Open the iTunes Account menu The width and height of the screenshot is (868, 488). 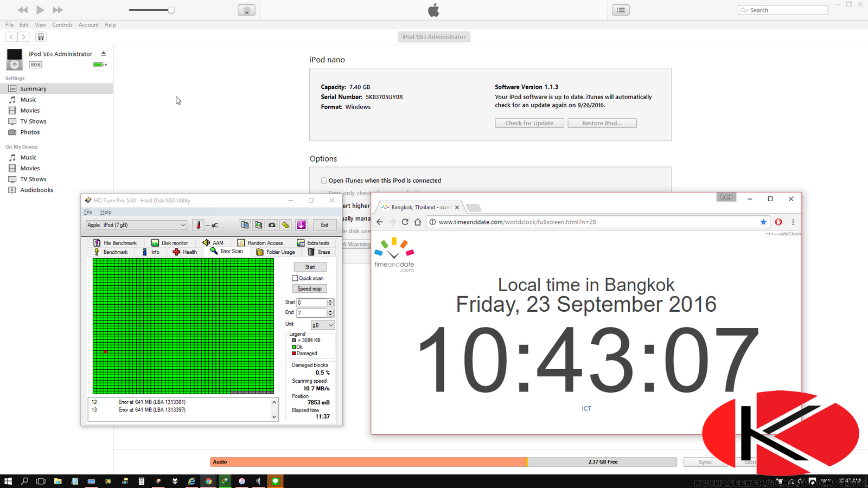(x=88, y=25)
